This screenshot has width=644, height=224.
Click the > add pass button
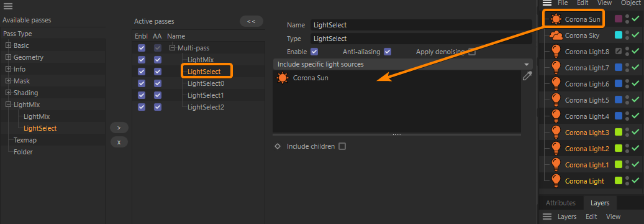(x=119, y=128)
